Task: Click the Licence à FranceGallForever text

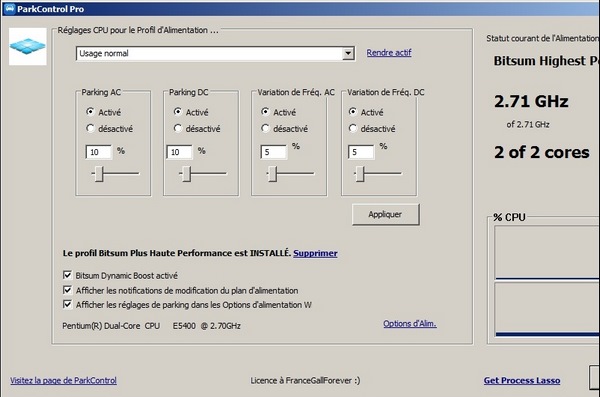Action: pos(305,381)
